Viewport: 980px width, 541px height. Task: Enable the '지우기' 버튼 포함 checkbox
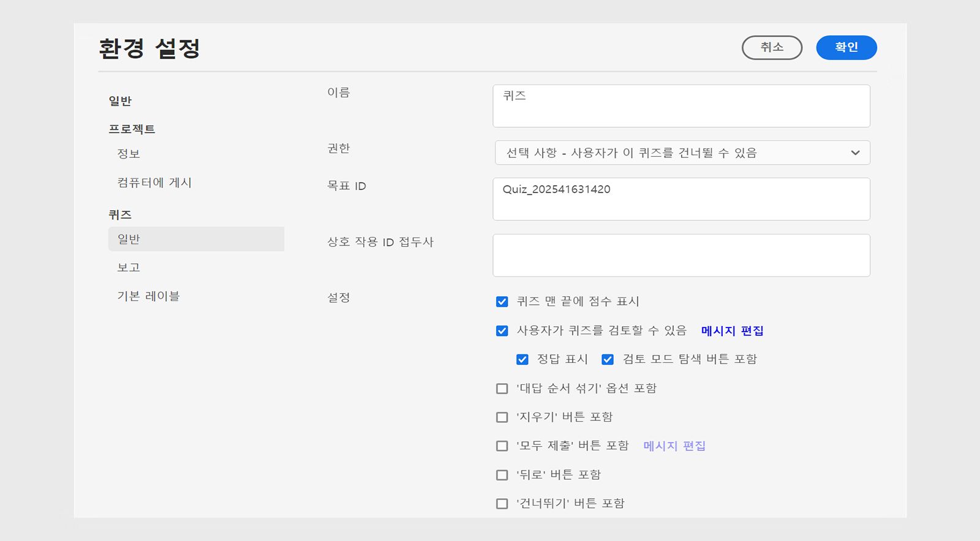502,417
